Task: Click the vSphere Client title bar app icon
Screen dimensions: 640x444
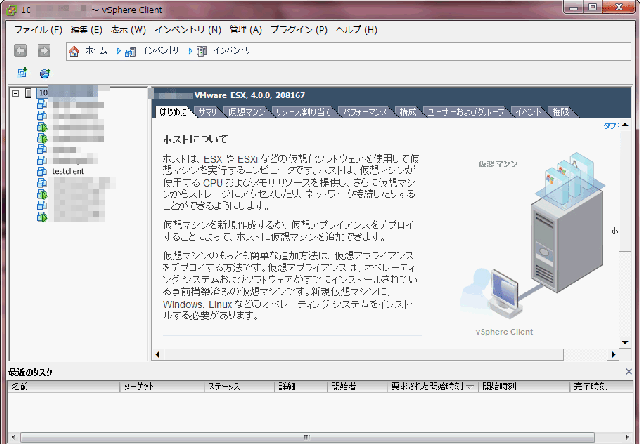Action: pos(12,10)
